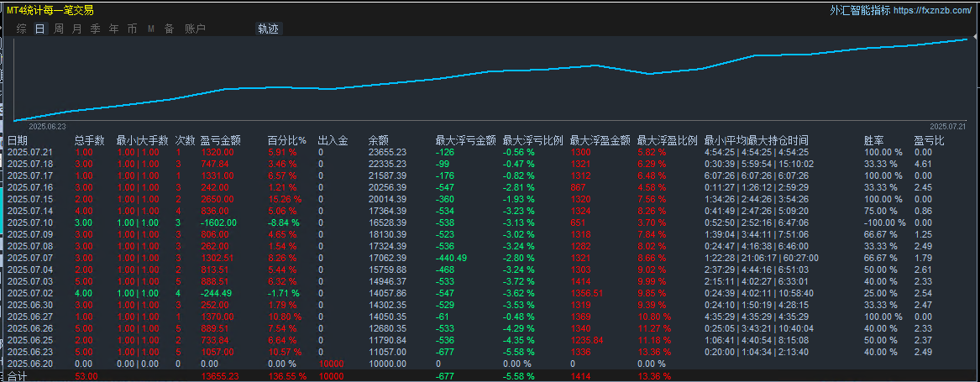
Task: Click the 最大浮盈金额 column header
Action: pos(600,141)
